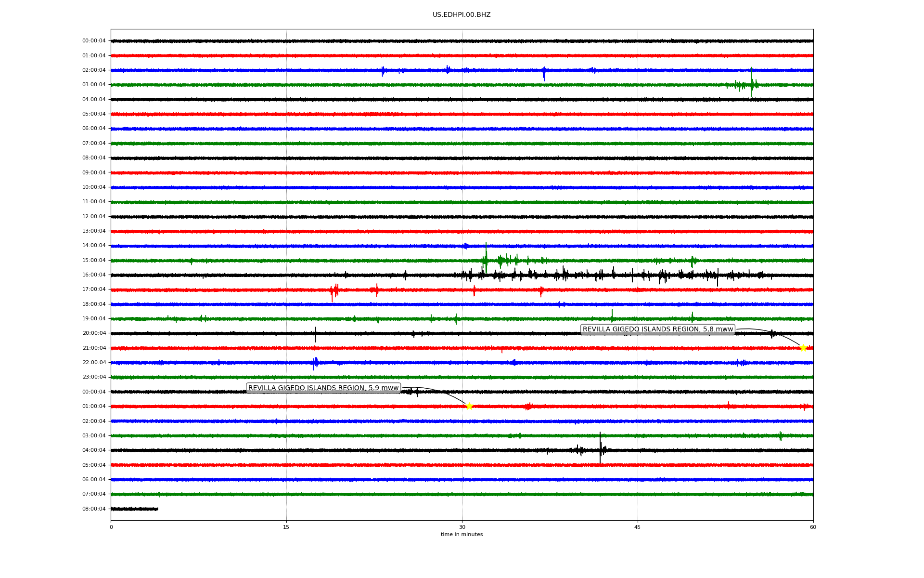Click the 15:00:04 row label
Viewport: 924px width, 578px height.
coord(94,261)
